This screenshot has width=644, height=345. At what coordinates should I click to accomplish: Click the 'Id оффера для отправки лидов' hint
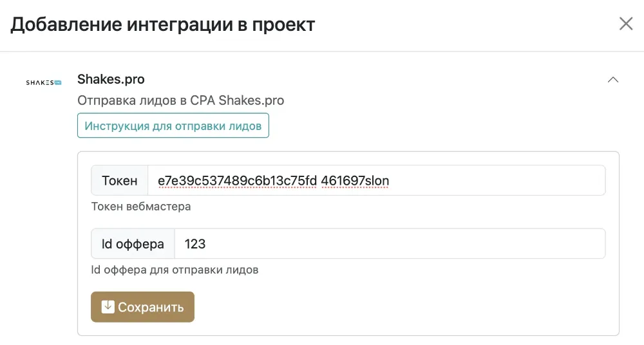[x=175, y=270]
